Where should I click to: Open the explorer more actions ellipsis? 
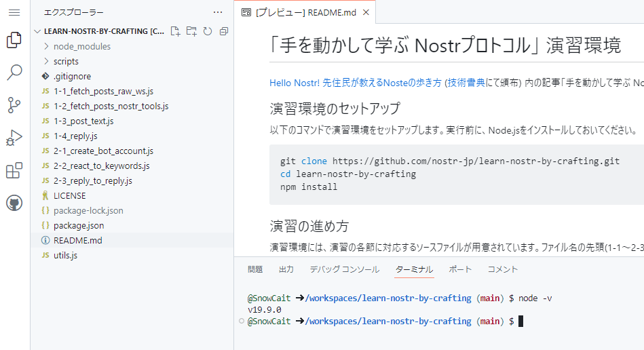coord(218,12)
